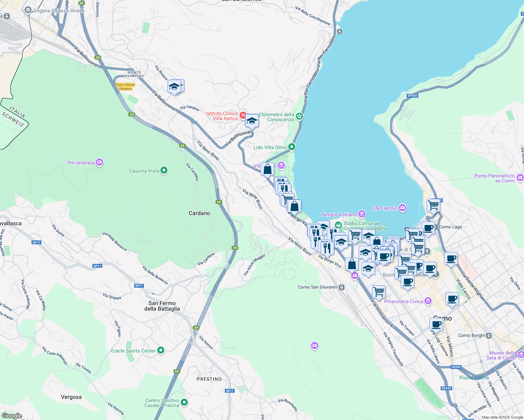Select the Punto Panoramico su Como label
The height and width of the screenshot is (420, 524).
(x=494, y=178)
